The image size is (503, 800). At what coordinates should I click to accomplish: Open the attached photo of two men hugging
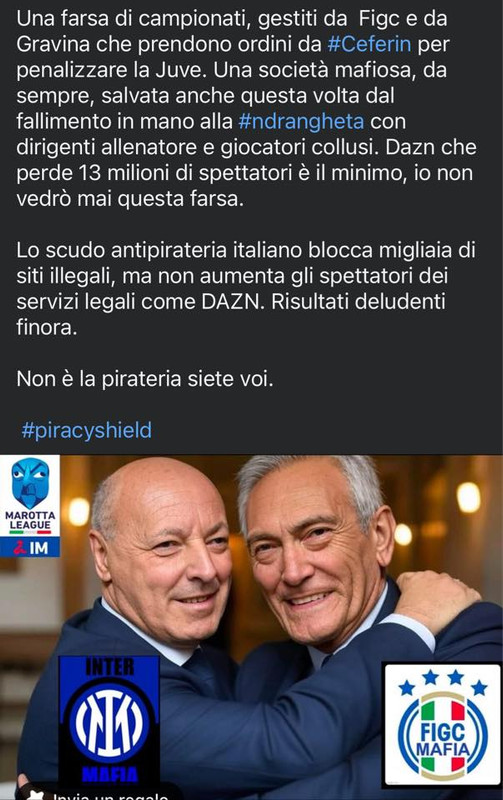coord(252,627)
